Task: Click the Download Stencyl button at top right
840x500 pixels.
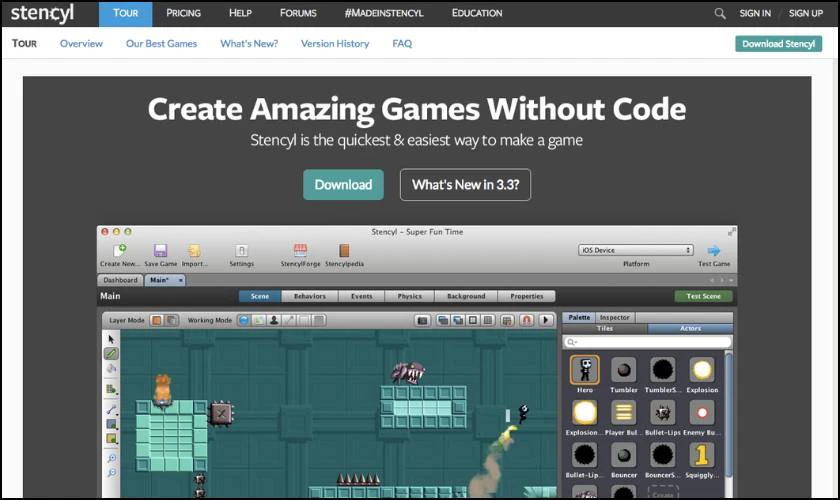Action: tap(778, 44)
